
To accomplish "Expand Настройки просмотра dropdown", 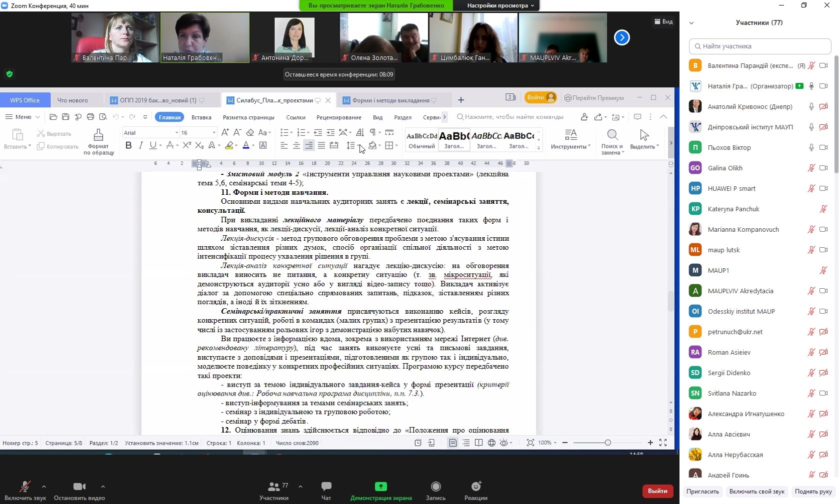I will tap(500, 5).
